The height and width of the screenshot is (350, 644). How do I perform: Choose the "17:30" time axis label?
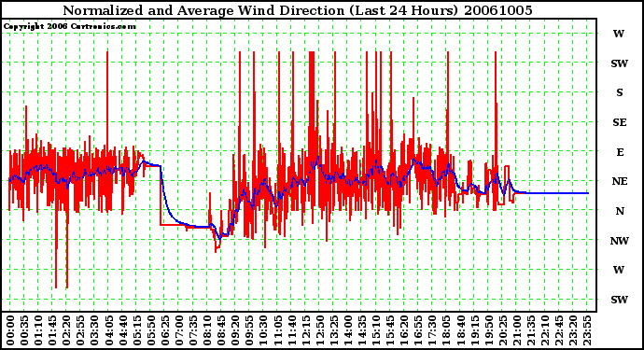coord(432,330)
